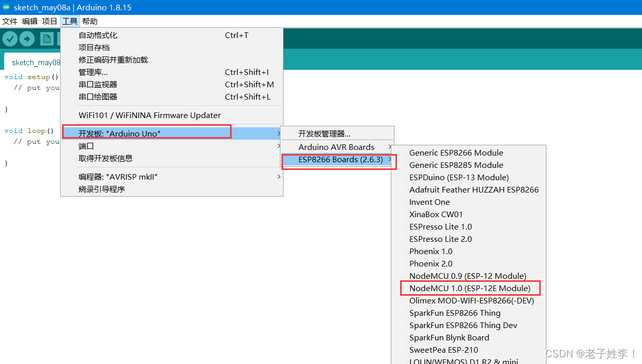Expand the 开发板: "Arduino Uno" submenu
Image resolution: width=642 pixels, height=364 pixels.
pyautogui.click(x=172, y=133)
